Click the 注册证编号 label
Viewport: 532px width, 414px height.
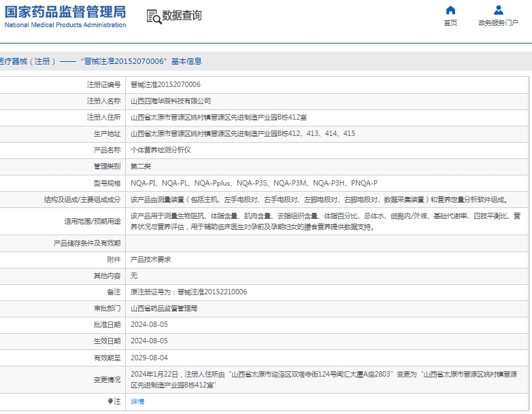click(103, 85)
